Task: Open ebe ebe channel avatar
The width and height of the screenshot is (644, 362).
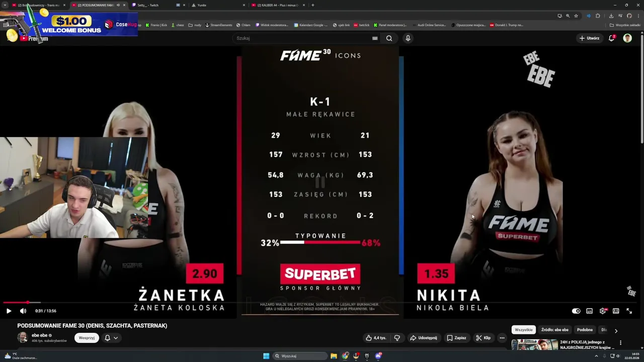Action: [x=23, y=337]
